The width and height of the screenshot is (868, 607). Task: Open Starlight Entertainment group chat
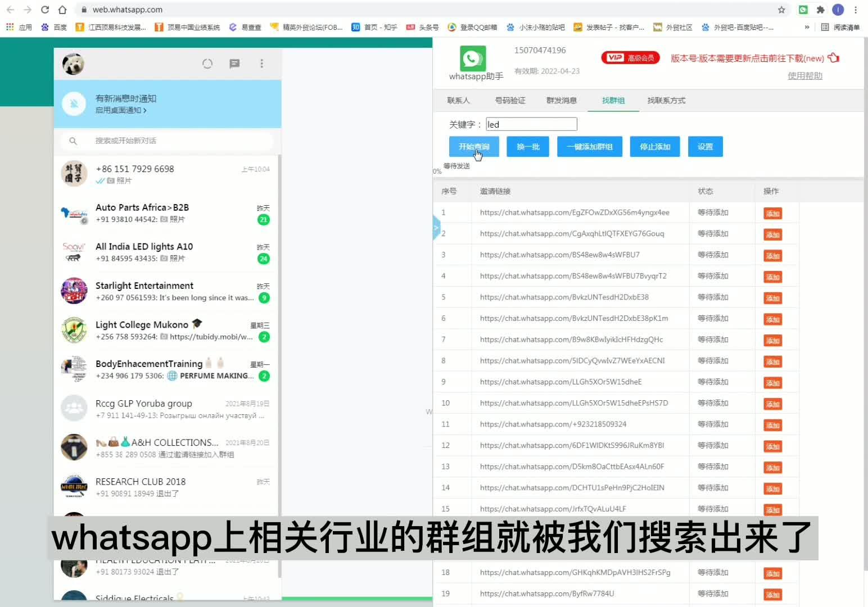(167, 291)
